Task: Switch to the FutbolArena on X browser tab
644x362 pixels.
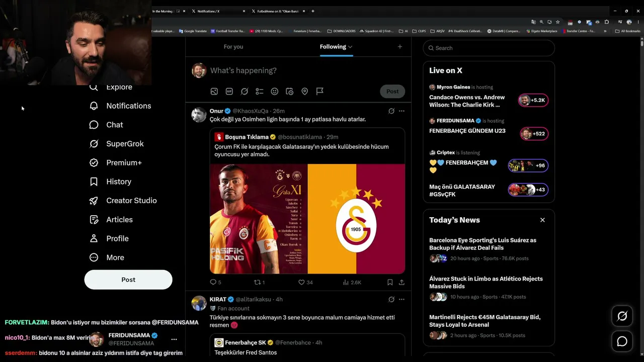Action: pyautogui.click(x=278, y=11)
